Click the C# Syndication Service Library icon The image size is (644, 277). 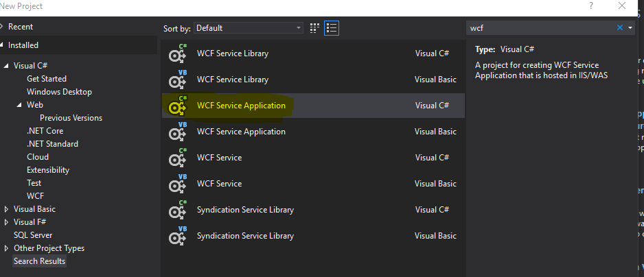tap(178, 210)
